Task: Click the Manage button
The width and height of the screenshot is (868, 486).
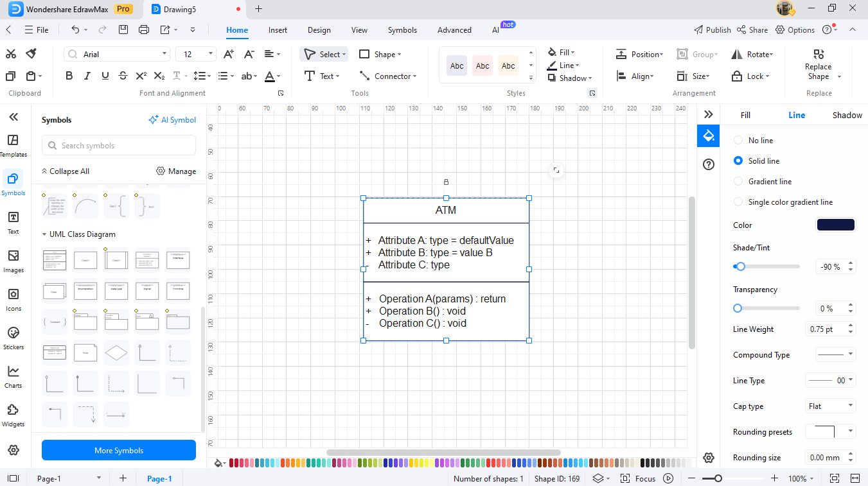Action: pos(176,171)
